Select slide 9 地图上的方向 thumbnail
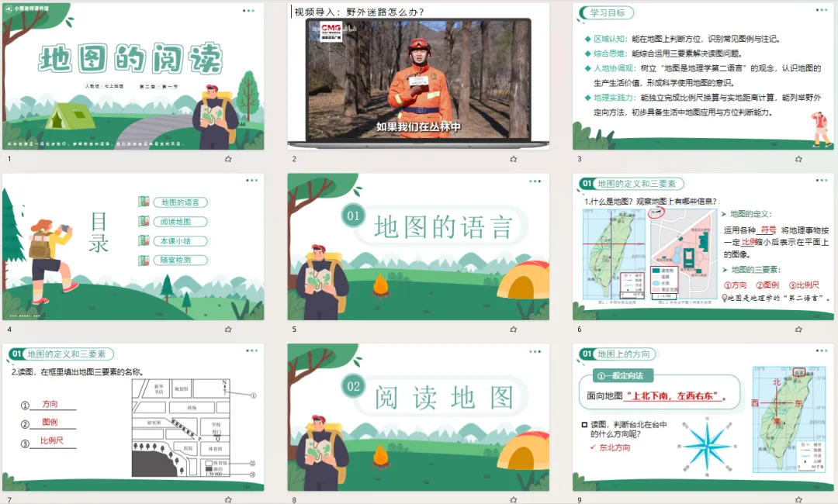838x504 pixels. pos(703,417)
